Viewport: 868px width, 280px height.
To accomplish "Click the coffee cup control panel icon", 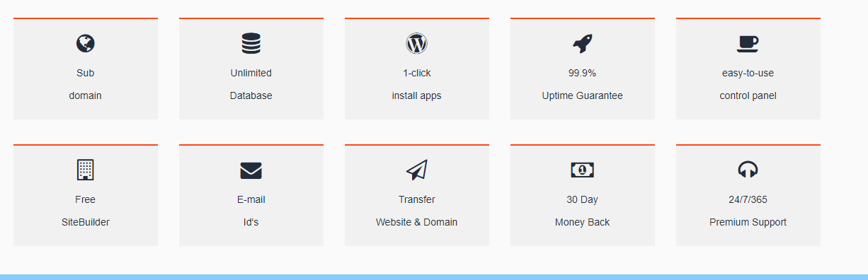I will [748, 44].
